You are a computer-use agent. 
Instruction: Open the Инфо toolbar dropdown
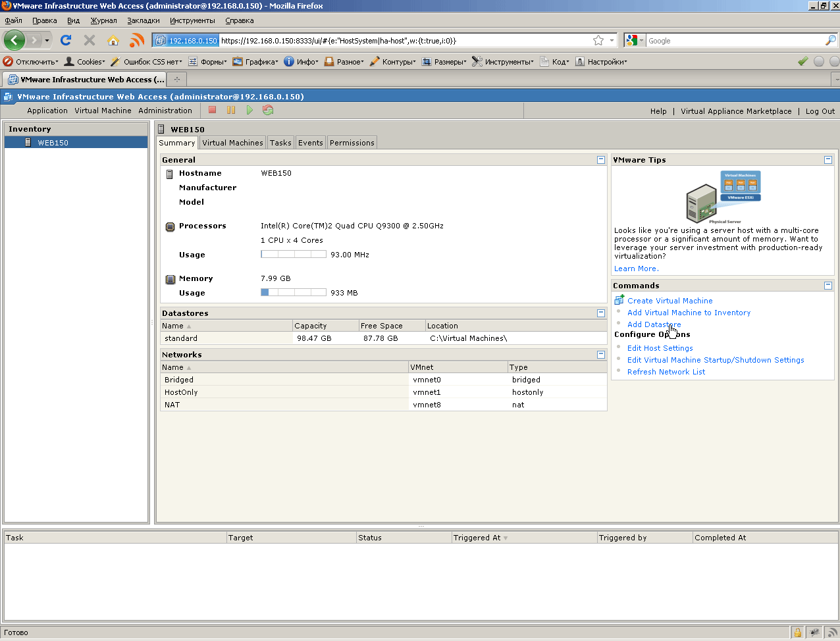(x=302, y=62)
